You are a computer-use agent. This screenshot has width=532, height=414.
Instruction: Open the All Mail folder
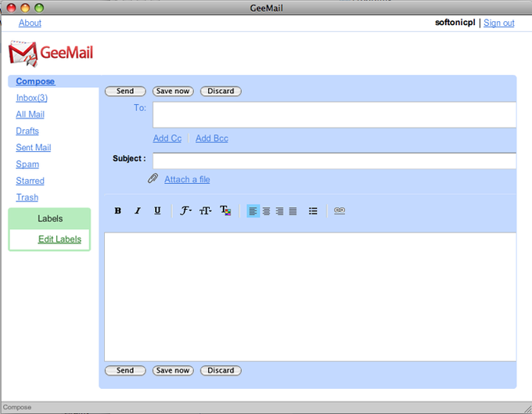tap(31, 114)
